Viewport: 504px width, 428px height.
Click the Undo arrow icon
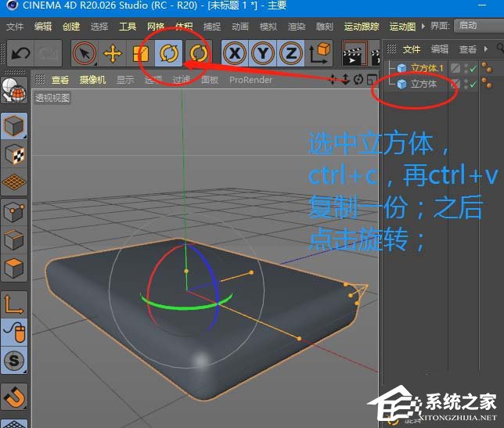pyautogui.click(x=20, y=53)
